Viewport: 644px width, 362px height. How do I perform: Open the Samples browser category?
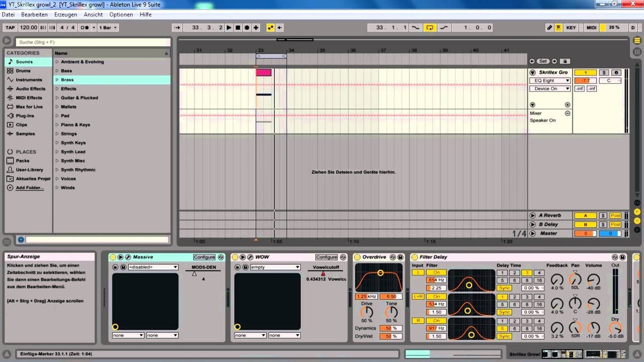[25, 134]
